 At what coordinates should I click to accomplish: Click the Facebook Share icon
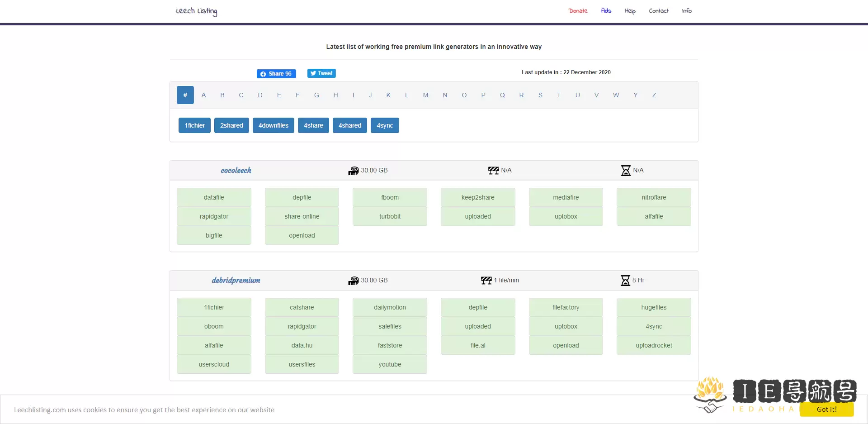pos(264,73)
